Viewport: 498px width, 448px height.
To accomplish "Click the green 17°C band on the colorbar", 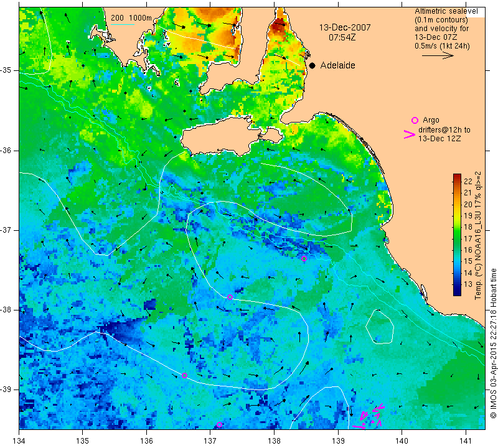I will [x=457, y=238].
